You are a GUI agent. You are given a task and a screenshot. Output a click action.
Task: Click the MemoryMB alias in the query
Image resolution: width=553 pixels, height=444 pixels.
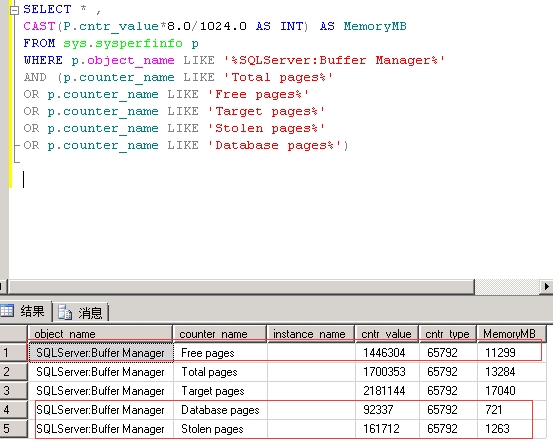(375, 27)
